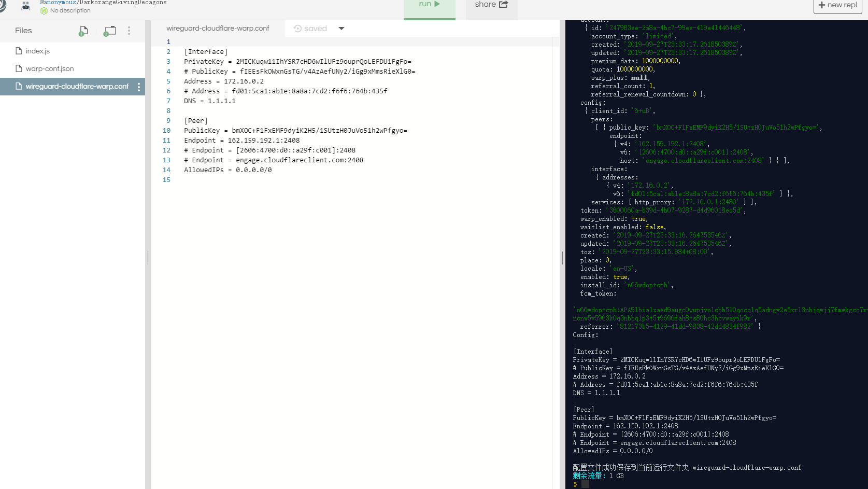This screenshot has width=868, height=489.
Task: Click the divider handle between files and editor
Action: (x=148, y=258)
